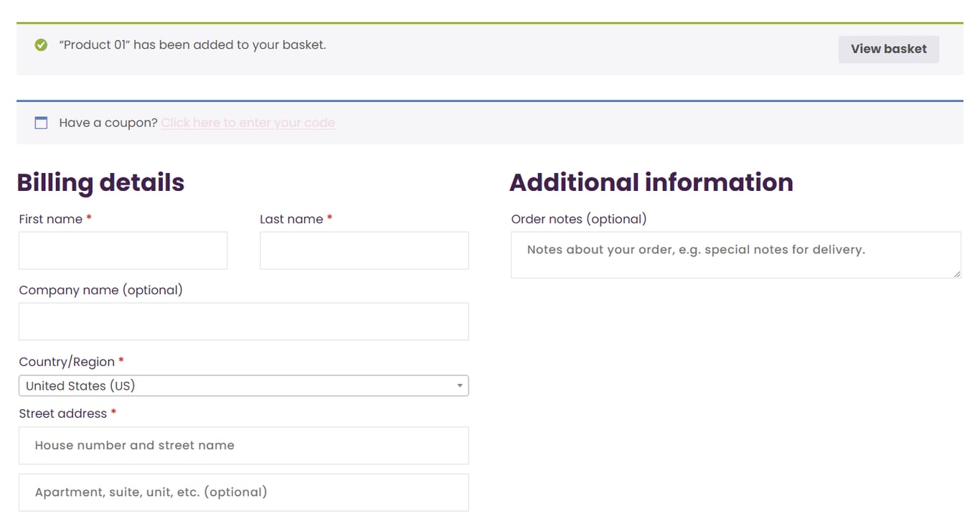The width and height of the screenshot is (980, 519).
Task: Click the 'View basket' button
Action: (888, 49)
